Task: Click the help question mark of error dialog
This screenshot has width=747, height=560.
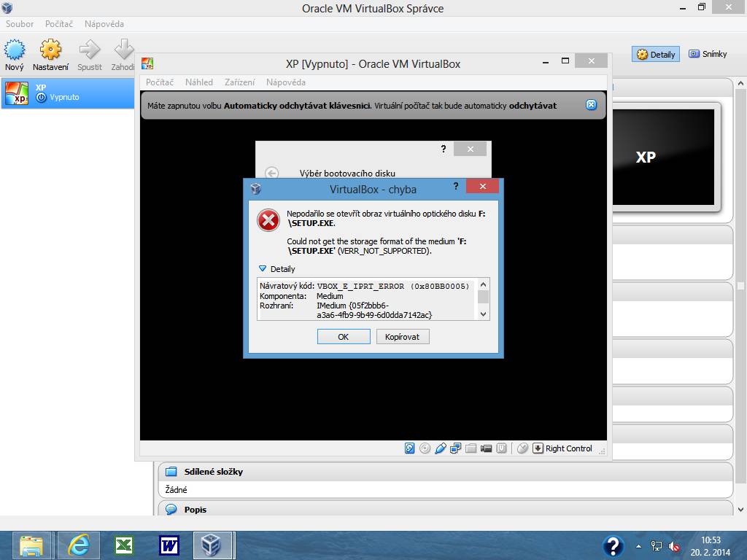Action: pyautogui.click(x=456, y=186)
